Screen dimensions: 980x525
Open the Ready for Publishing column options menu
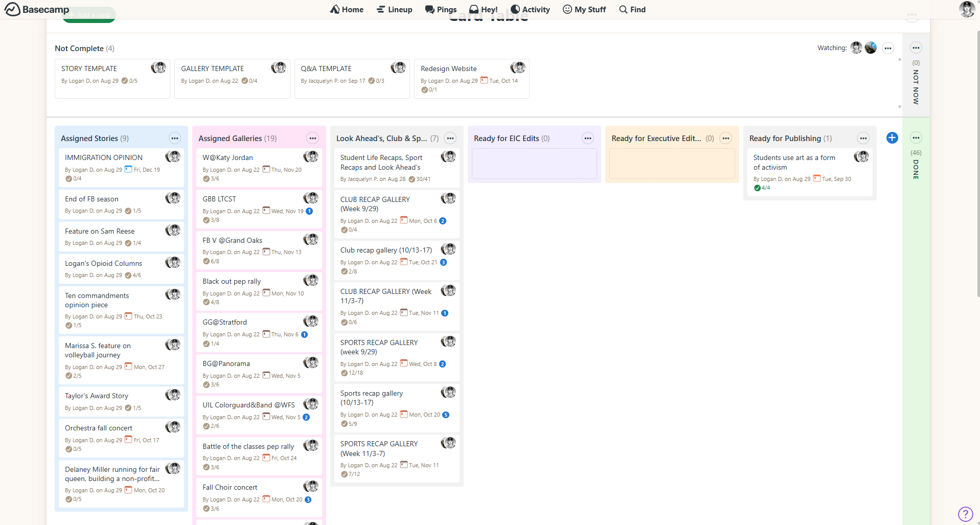point(863,139)
